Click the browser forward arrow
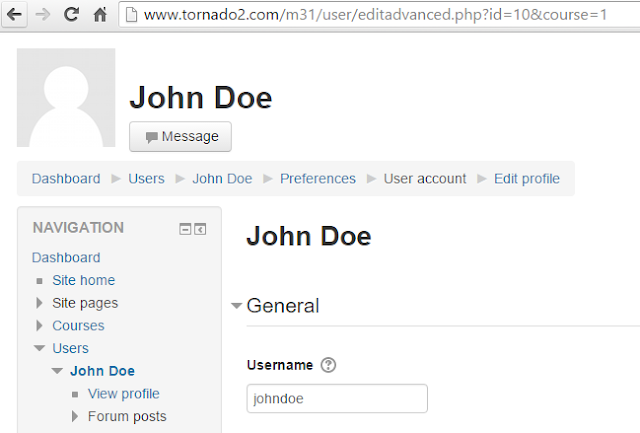The height and width of the screenshot is (433, 640). (x=43, y=15)
